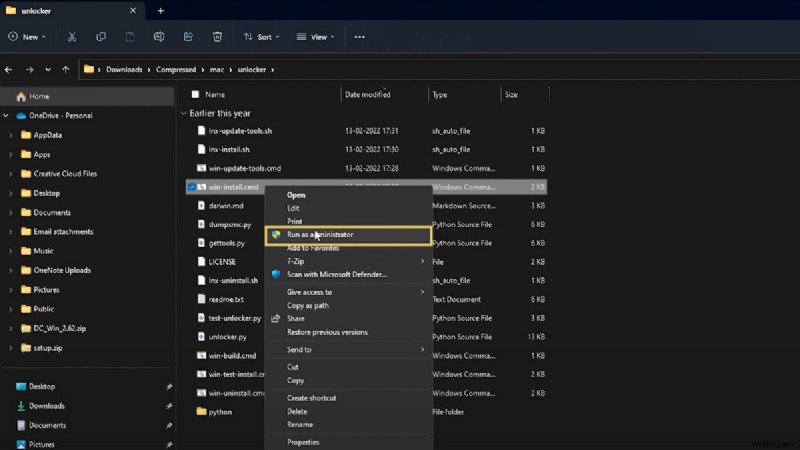Click the Paste icon in toolbar
The width and height of the screenshot is (800, 450).
pos(130,37)
